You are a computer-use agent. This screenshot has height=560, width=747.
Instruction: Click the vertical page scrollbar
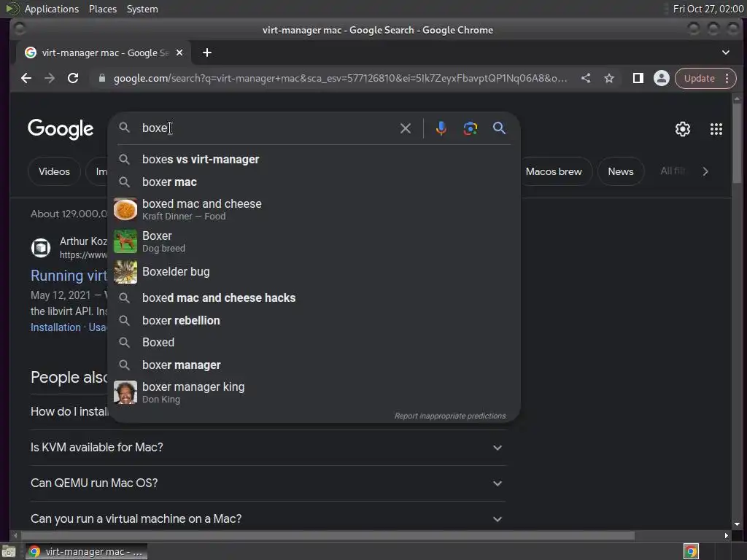click(x=737, y=143)
